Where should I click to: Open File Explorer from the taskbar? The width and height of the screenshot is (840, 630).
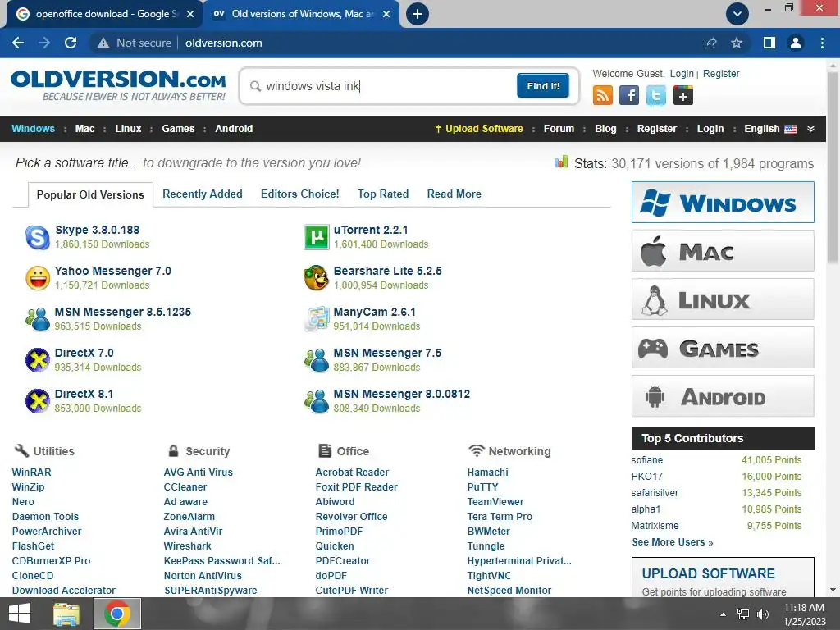tap(66, 614)
